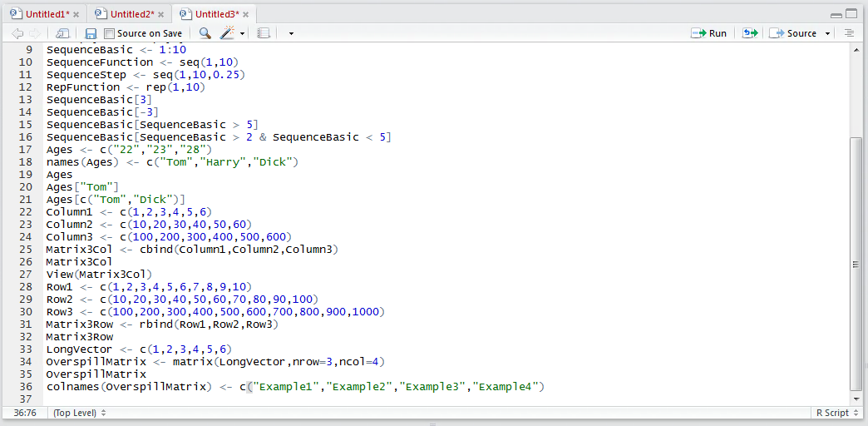The image size is (868, 426).
Task: Open the dropdown after compile report icon
Action: click(291, 34)
